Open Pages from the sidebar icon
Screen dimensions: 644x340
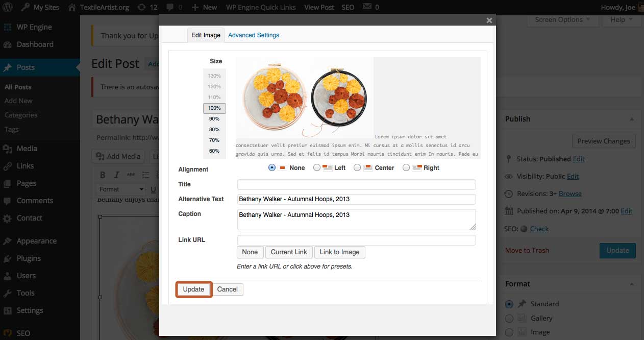point(8,183)
